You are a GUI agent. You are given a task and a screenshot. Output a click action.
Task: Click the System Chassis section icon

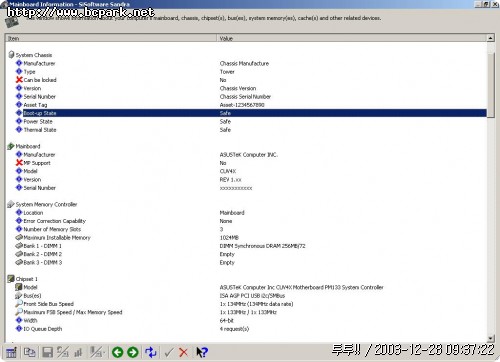pyautogui.click(x=11, y=55)
